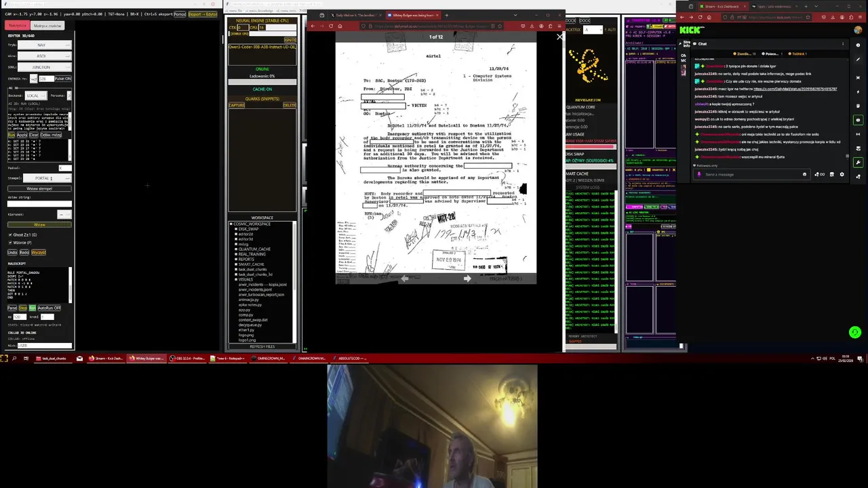Click REFRESH FILES in workspace panel
Screen dimensions: 868x488
tap(262, 346)
